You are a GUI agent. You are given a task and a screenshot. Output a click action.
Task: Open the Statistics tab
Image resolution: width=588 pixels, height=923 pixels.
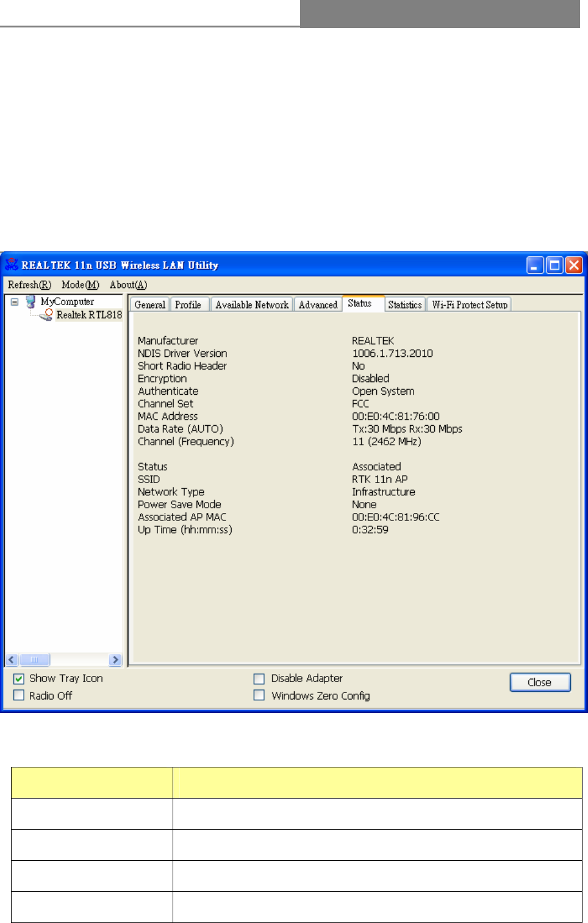coord(405,304)
